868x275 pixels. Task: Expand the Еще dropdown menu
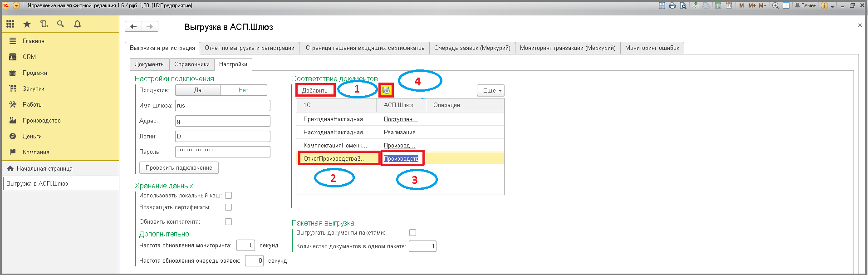[490, 90]
